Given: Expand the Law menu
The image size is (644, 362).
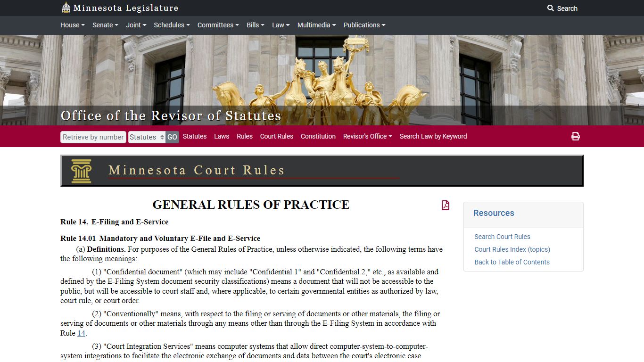Looking at the screenshot, I should pos(281,25).
